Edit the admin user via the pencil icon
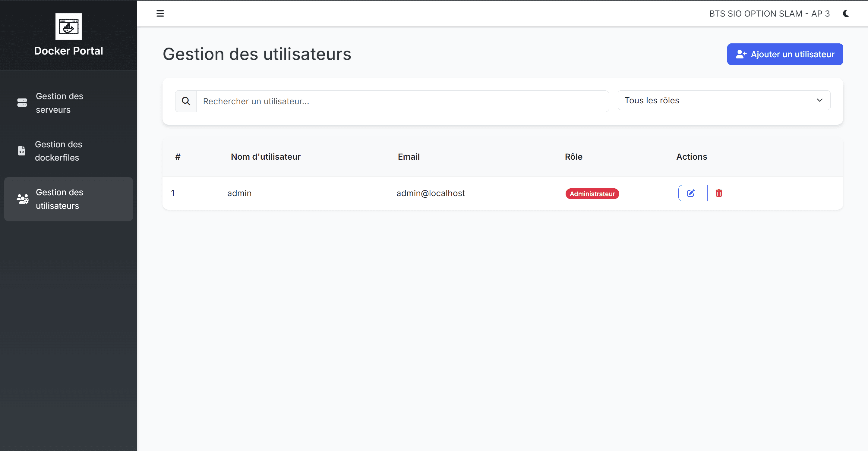Screen dimensions: 868x451 pos(693,193)
